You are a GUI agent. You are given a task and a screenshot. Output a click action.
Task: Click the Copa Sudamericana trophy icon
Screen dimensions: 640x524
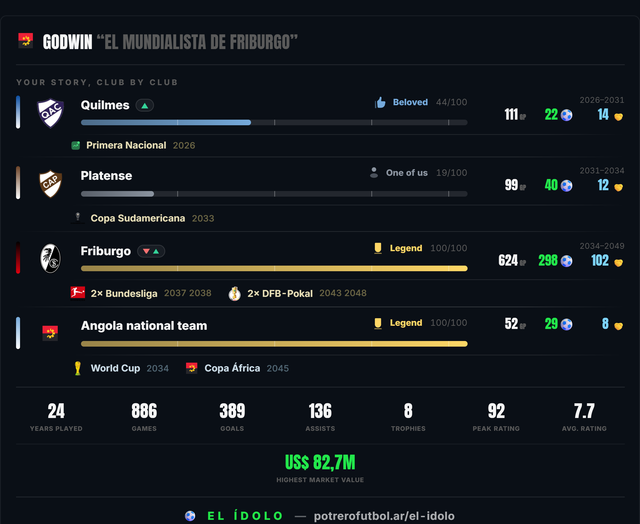(x=78, y=218)
